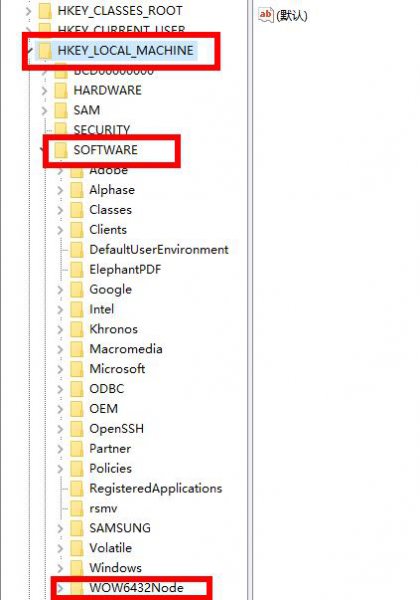Expand the WOW6432Node key
The image size is (420, 600).
tap(60, 588)
